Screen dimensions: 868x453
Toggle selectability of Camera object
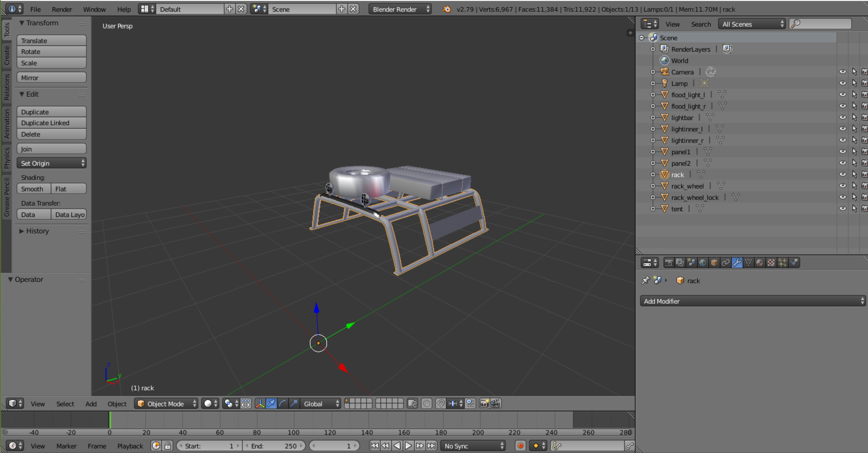click(854, 72)
